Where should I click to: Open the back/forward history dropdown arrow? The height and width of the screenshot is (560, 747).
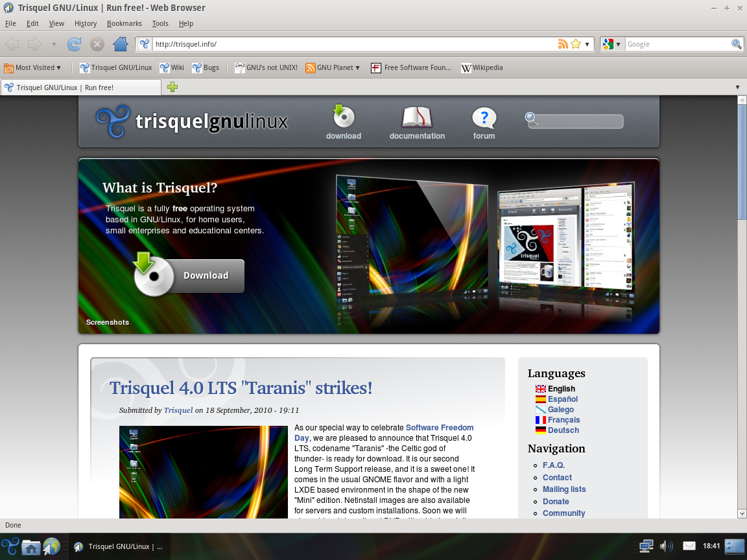coord(54,44)
